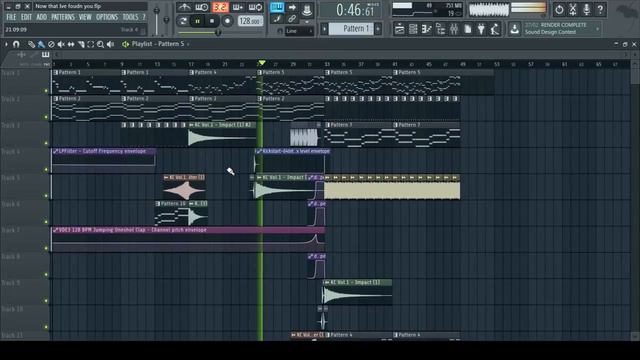Screen dimensions: 640x360
Task: Select the Mute tool in playlist toolbar
Action: 61,44
